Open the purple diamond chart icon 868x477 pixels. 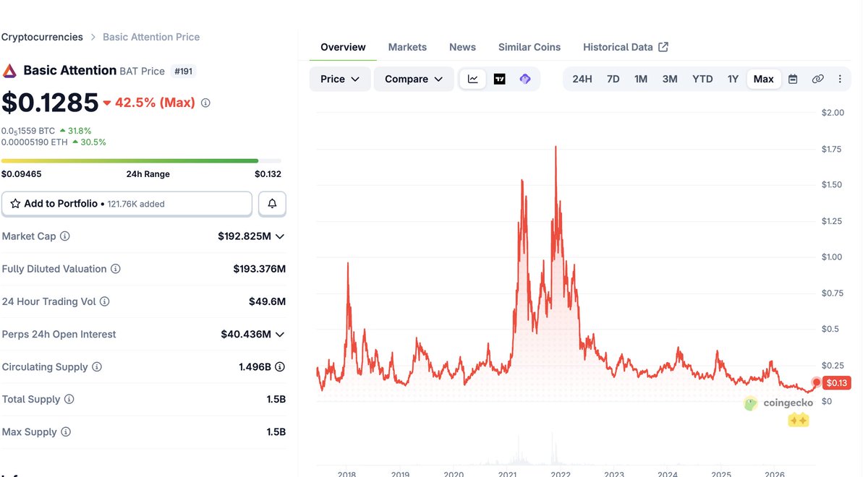click(x=525, y=79)
